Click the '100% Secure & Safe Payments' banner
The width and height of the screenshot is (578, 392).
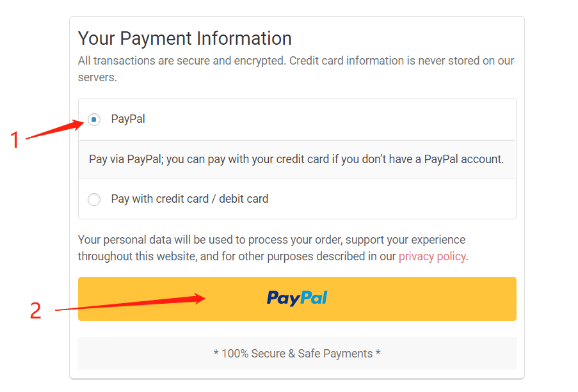297,354
